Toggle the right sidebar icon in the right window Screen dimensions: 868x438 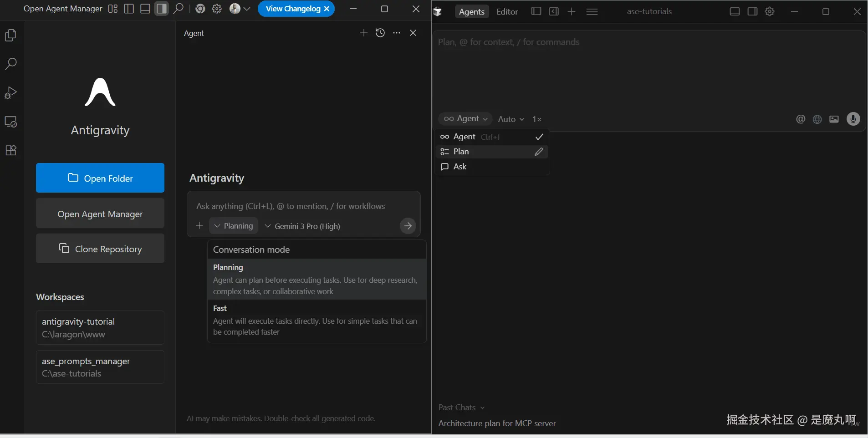(x=752, y=11)
